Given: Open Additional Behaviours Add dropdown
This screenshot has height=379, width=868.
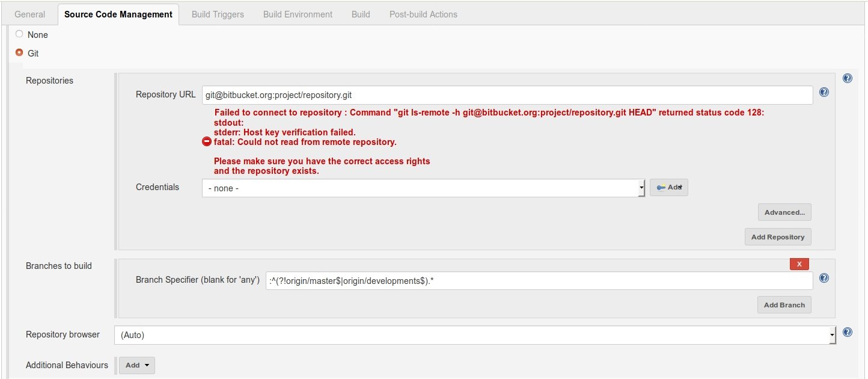Looking at the screenshot, I should point(137,365).
